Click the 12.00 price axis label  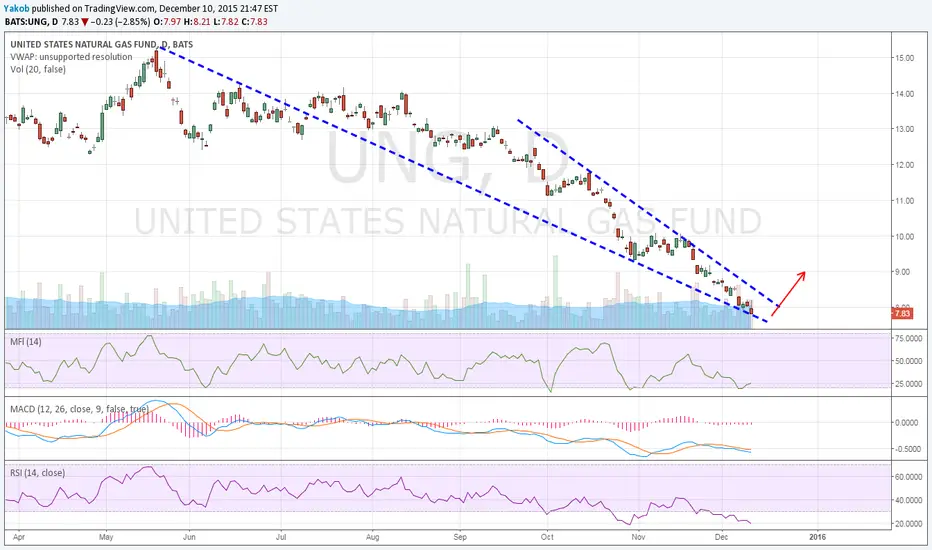(x=904, y=165)
